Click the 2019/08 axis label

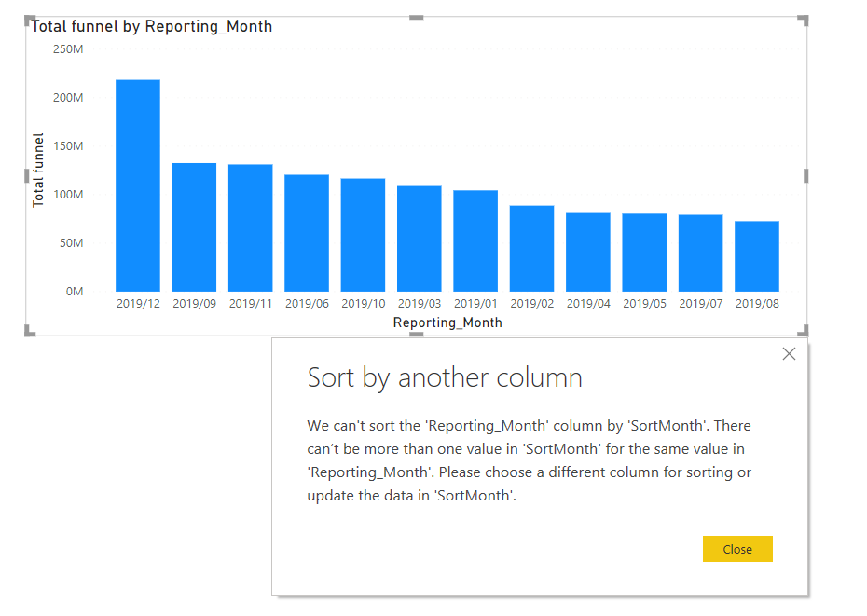tap(757, 304)
